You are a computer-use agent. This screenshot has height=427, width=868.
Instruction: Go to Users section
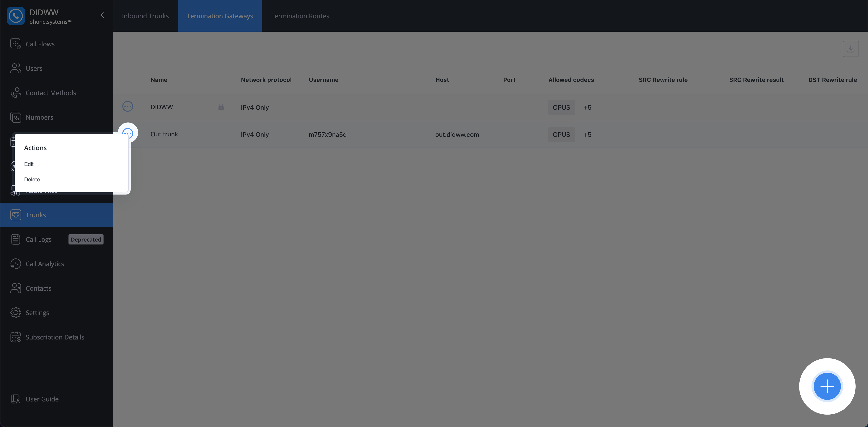click(x=57, y=68)
